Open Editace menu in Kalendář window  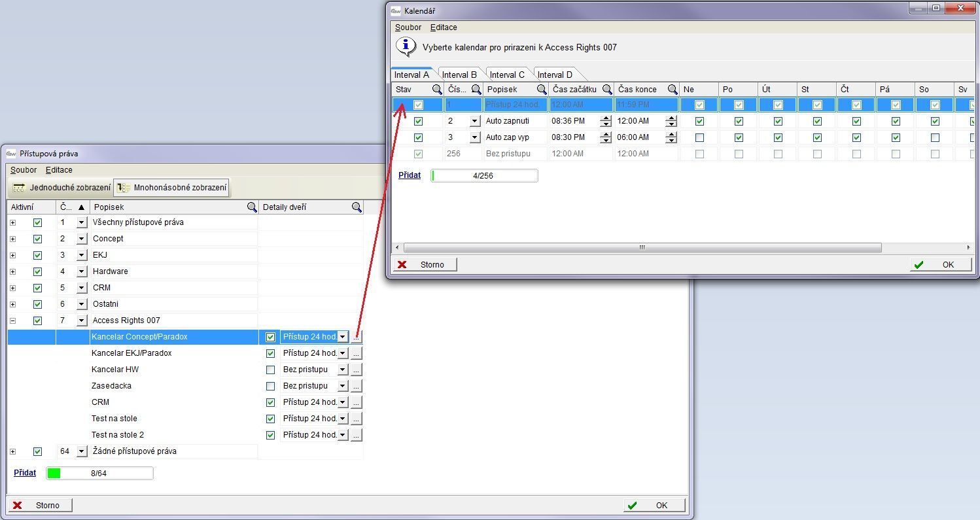tap(443, 27)
